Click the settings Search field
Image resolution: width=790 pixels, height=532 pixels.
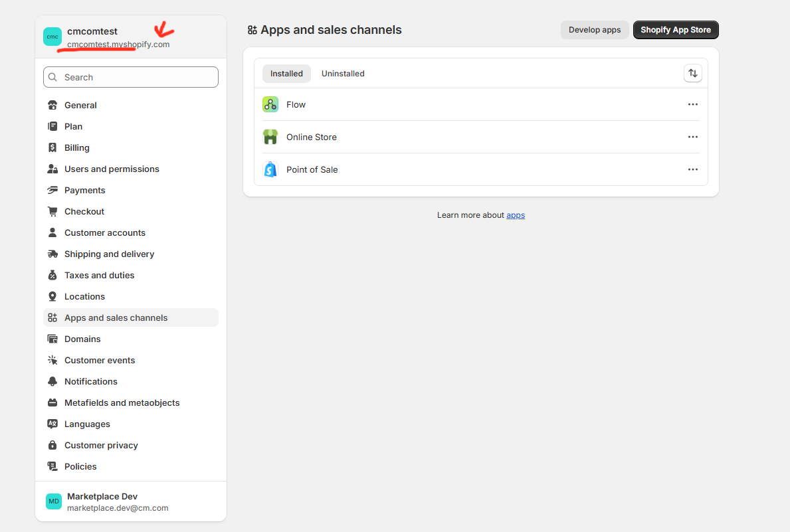(131, 77)
